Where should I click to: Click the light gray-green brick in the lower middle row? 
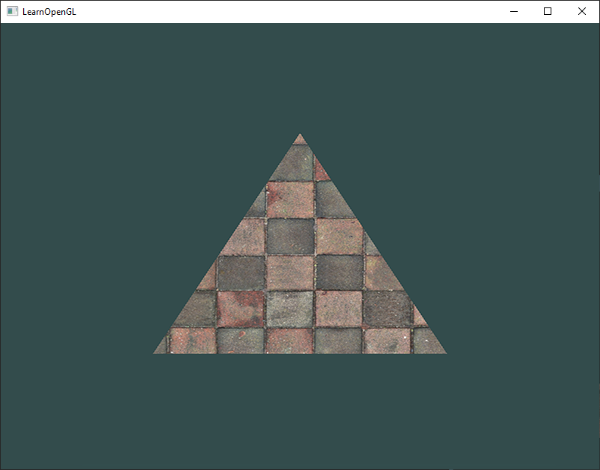[x=290, y=309]
